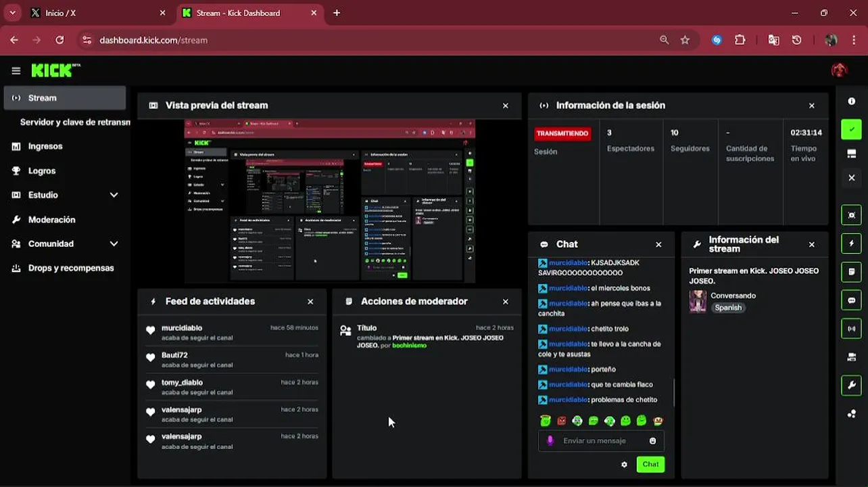Screen dimensions: 868x487
Task: Open the user profile avatar in Kick header
Action: pyautogui.click(x=839, y=70)
